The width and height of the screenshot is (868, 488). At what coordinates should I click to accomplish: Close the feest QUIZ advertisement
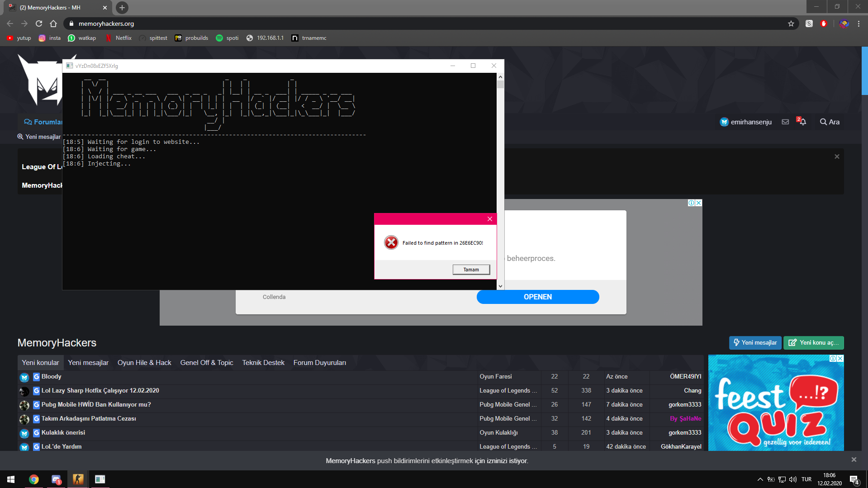[x=840, y=358]
